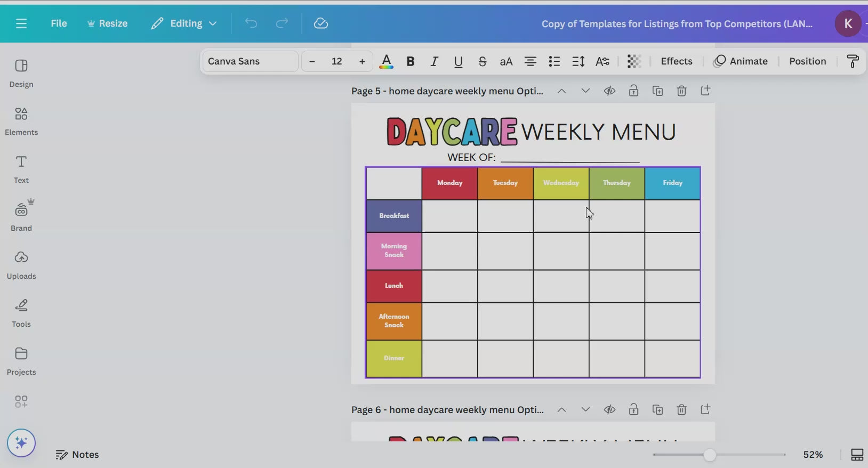Viewport: 868px width, 468px height.
Task: Open the transparency checkerboard icon
Action: 634,62
